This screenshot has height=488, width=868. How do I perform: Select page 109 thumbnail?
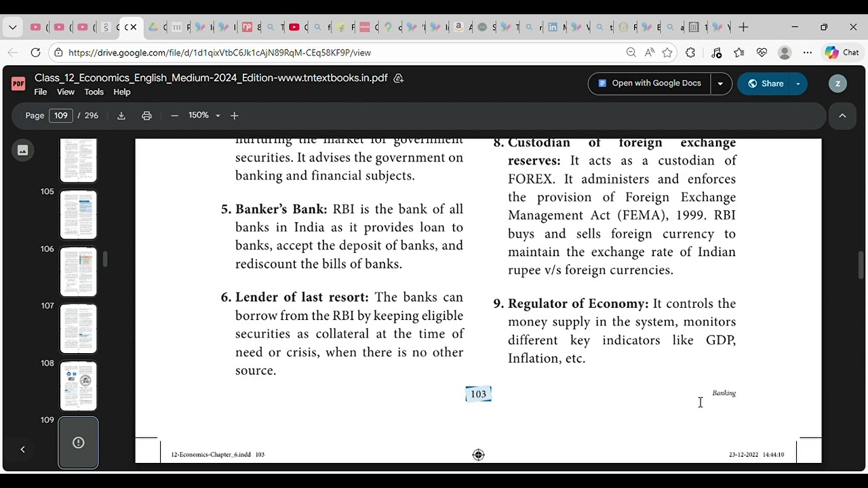pos(79,443)
